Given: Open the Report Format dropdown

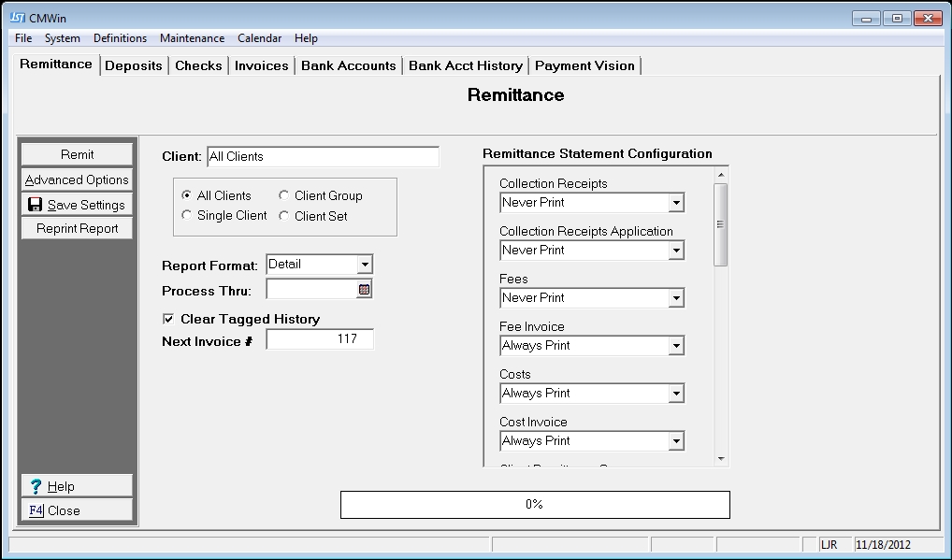Looking at the screenshot, I should (x=365, y=265).
